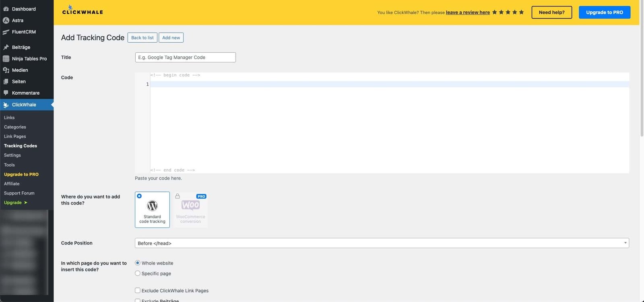Click the Beiträge pin icon

coord(6,48)
